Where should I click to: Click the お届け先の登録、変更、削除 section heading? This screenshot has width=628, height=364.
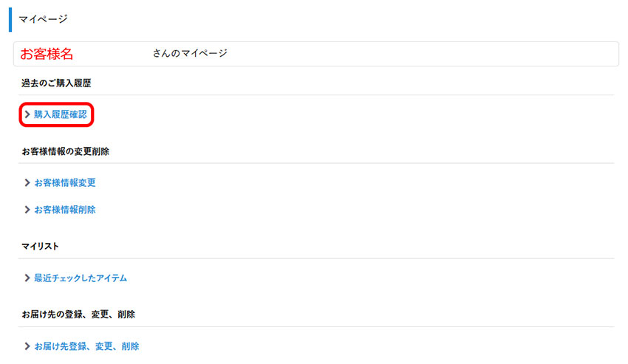(x=78, y=314)
